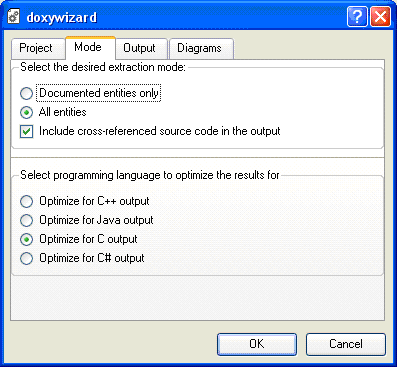This screenshot has width=397, height=367.
Task: Click the Cancel button
Action: (x=346, y=344)
